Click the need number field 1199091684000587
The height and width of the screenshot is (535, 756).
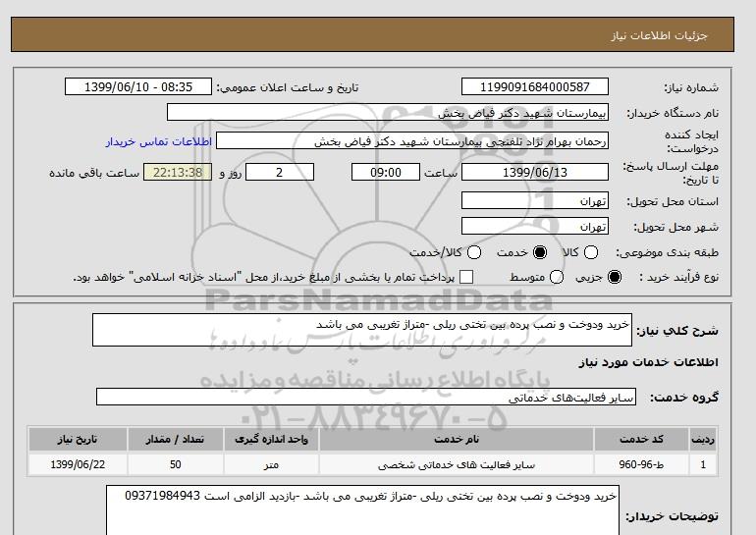535,86
